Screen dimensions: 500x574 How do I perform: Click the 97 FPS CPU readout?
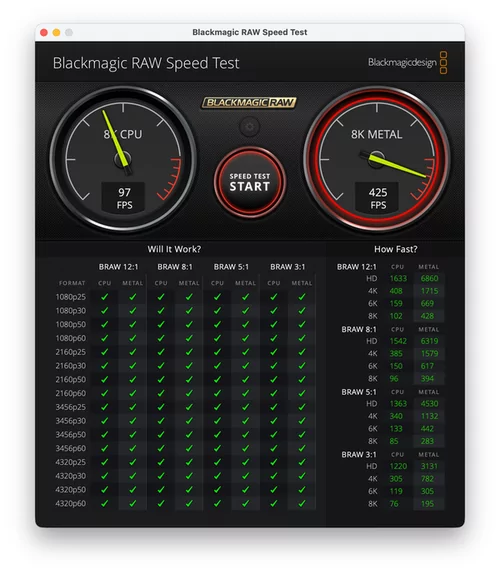coord(123,198)
